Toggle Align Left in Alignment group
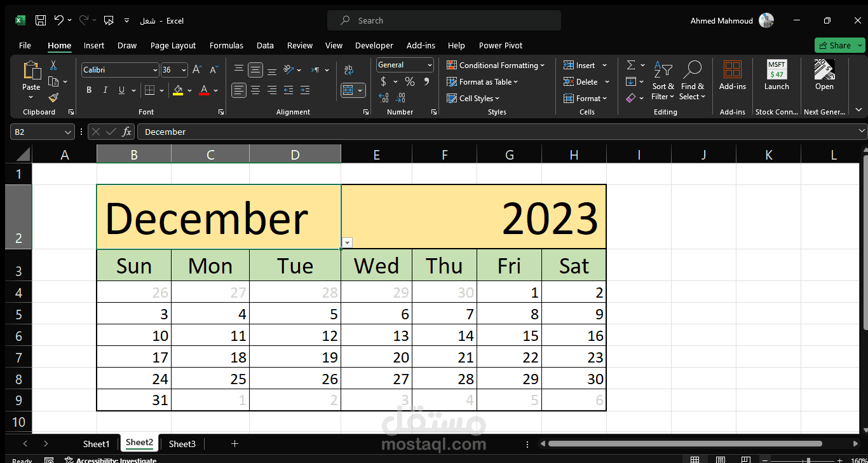This screenshot has width=868, height=463. pos(239,90)
